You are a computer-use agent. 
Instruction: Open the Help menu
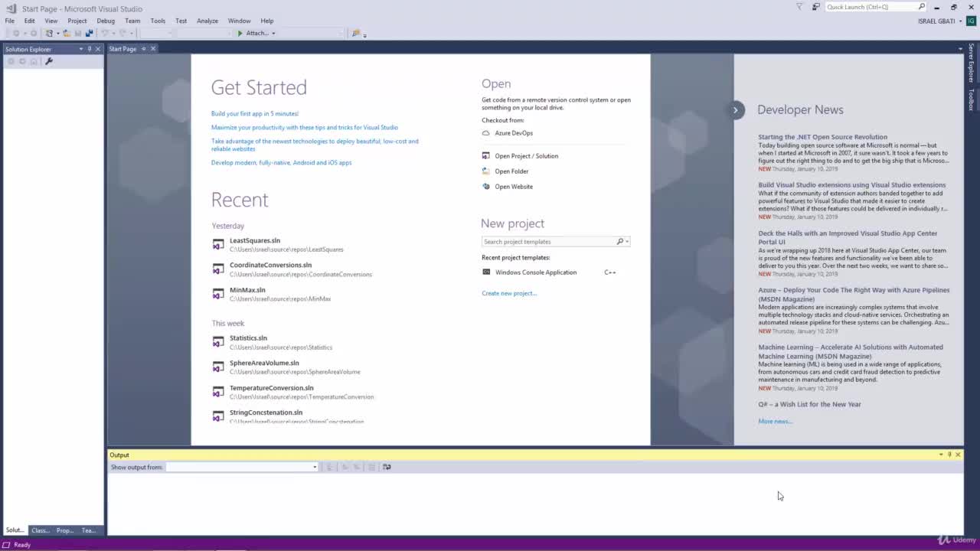point(267,21)
